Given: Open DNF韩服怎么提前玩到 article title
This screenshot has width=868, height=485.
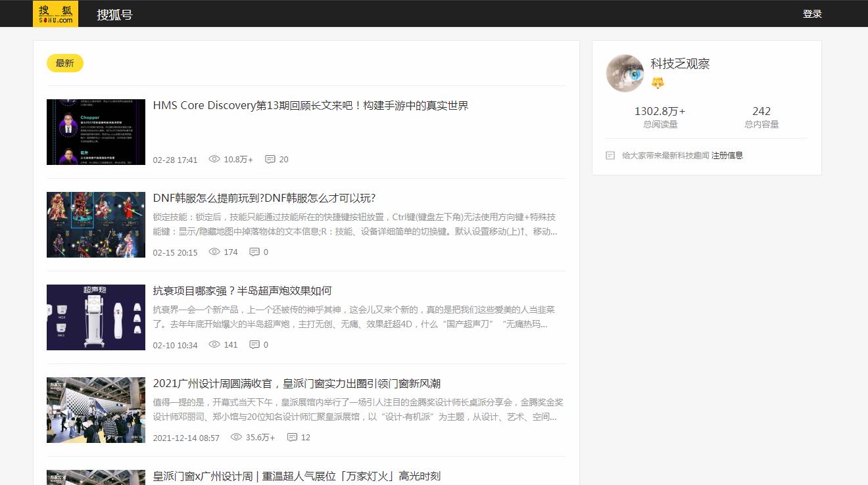Looking at the screenshot, I should (264, 198).
